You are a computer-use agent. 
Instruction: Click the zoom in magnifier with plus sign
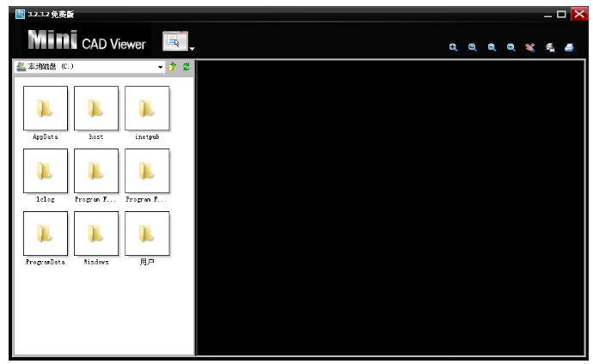tap(453, 47)
